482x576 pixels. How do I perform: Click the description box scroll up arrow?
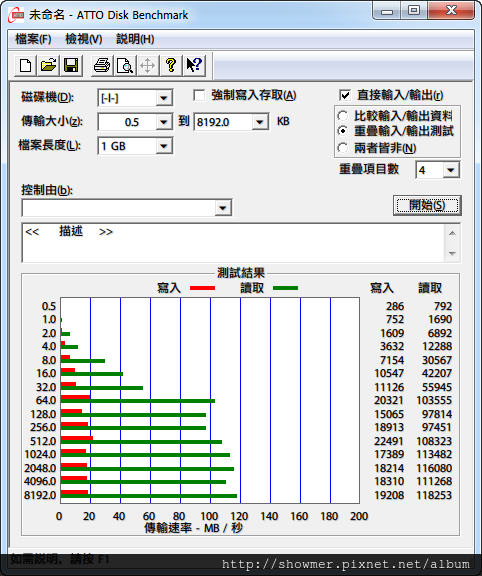(453, 233)
